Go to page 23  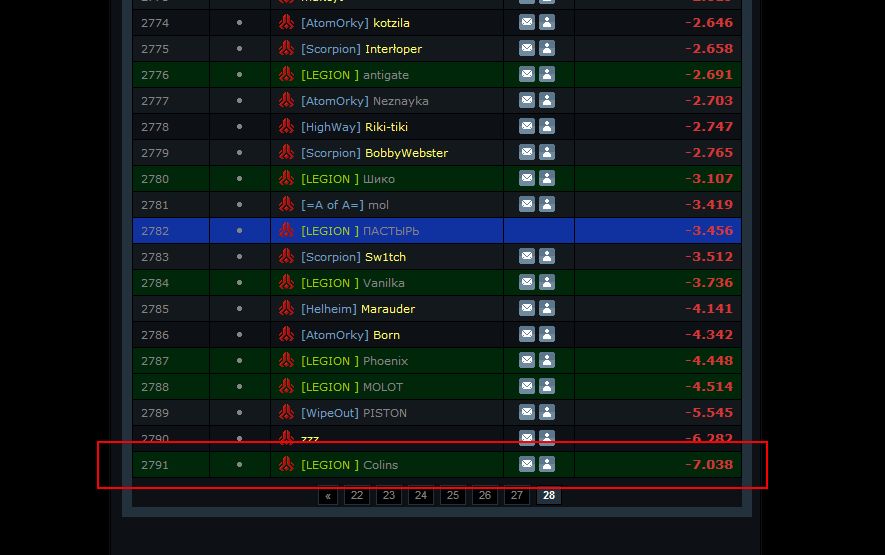(389, 495)
